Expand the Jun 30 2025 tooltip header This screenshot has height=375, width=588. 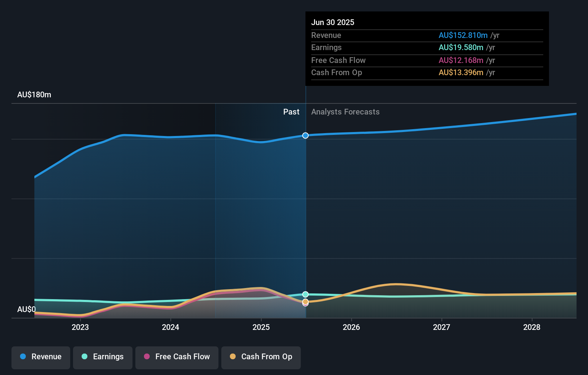coord(333,22)
